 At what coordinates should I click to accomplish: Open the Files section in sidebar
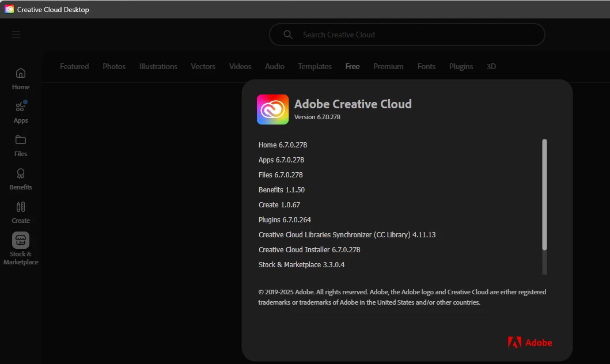tap(21, 146)
